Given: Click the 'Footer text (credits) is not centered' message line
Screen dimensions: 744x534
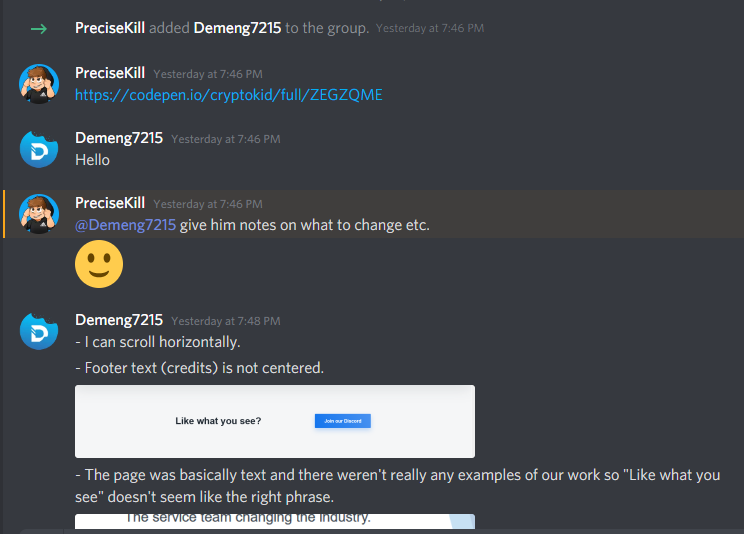Looking at the screenshot, I should point(200,368).
